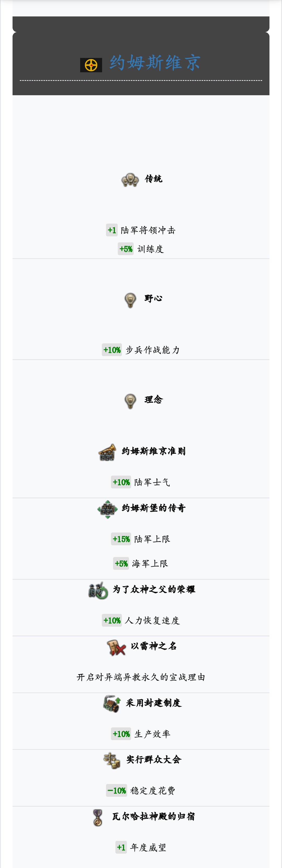Click the +15% 陆军上限 value badge
Image resolution: width=282 pixels, height=868 pixels.
121,539
